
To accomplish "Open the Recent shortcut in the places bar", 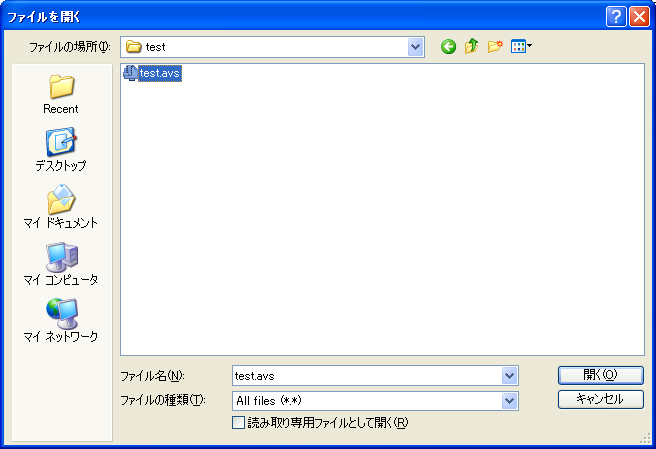I will point(61,94).
